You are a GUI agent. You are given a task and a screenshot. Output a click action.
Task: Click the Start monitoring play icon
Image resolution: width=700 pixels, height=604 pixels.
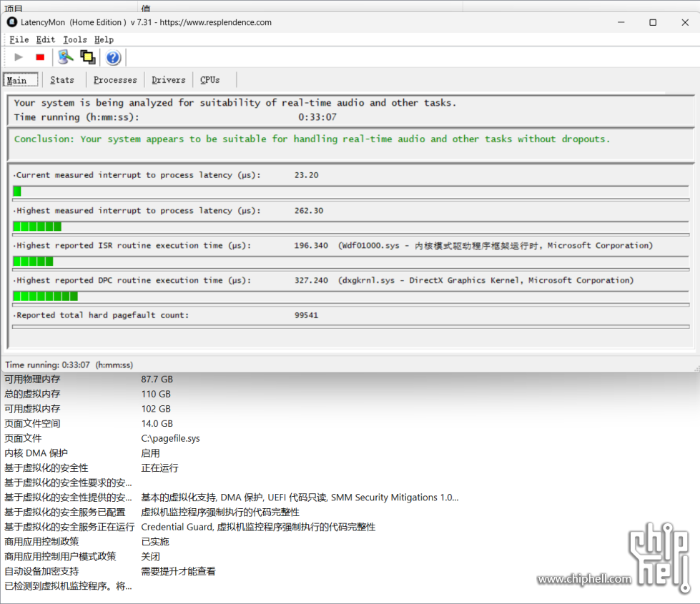19,57
